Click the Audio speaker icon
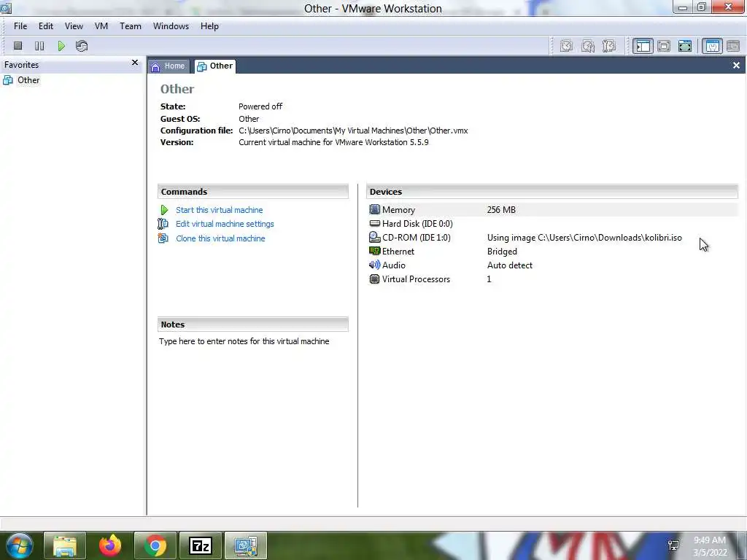 coord(375,265)
